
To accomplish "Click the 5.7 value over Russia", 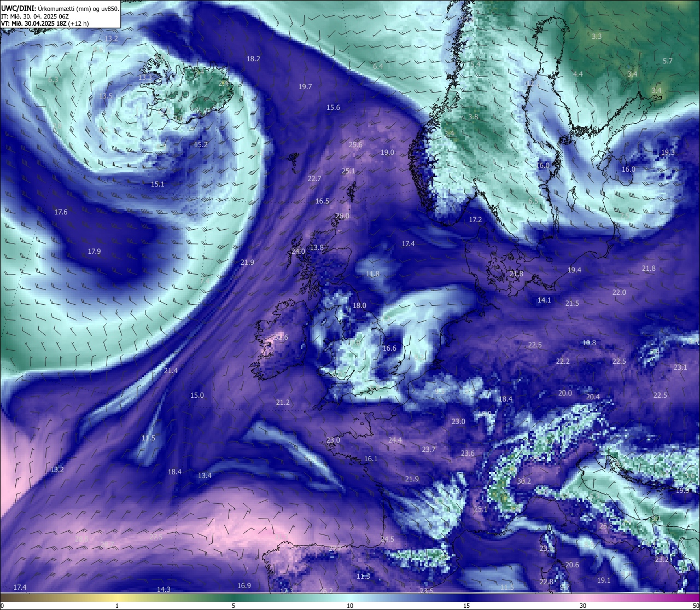I will (x=668, y=61).
